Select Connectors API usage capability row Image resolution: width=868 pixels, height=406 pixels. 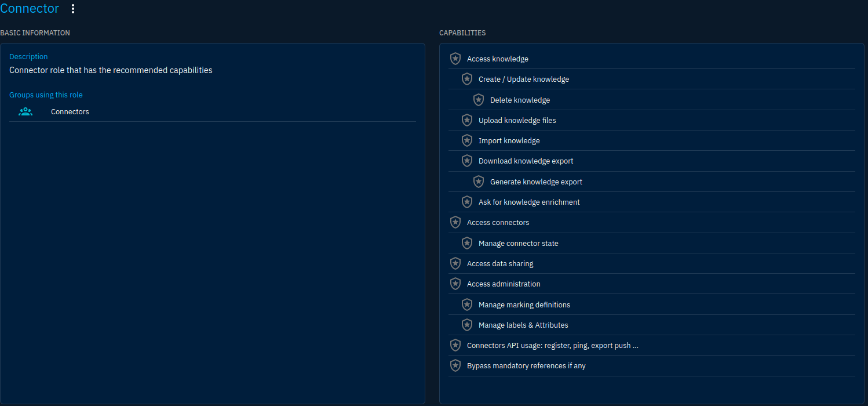coord(552,346)
